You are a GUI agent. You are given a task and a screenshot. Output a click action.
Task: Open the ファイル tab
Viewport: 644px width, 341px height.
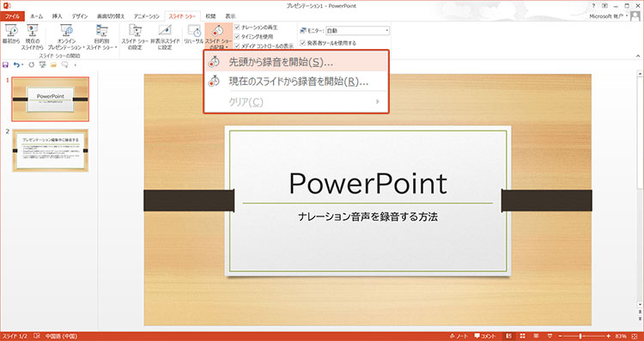pyautogui.click(x=12, y=16)
